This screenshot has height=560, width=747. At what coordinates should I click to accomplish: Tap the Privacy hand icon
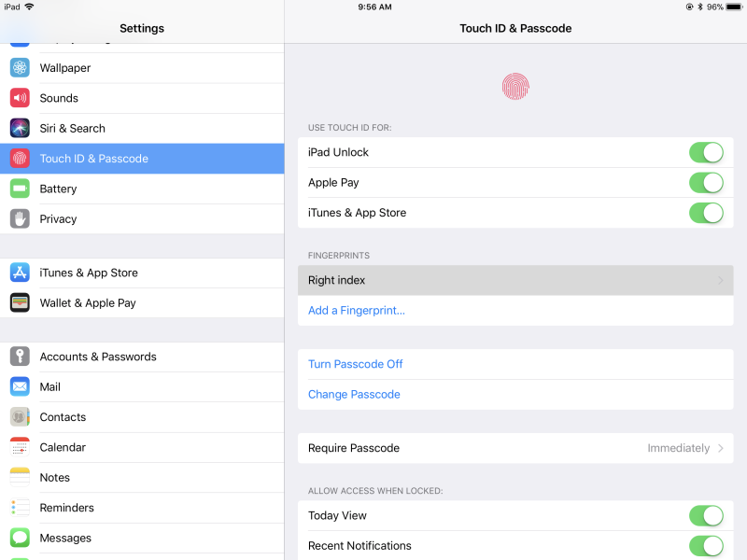(x=20, y=218)
